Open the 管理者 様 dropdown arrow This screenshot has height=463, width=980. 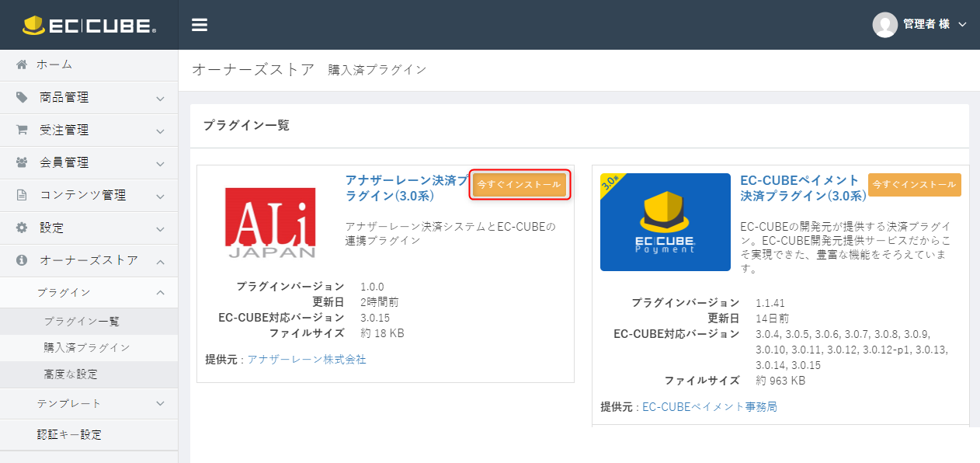963,25
